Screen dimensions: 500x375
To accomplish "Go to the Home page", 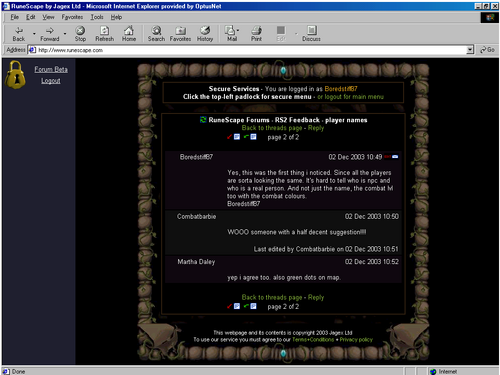I will (129, 34).
